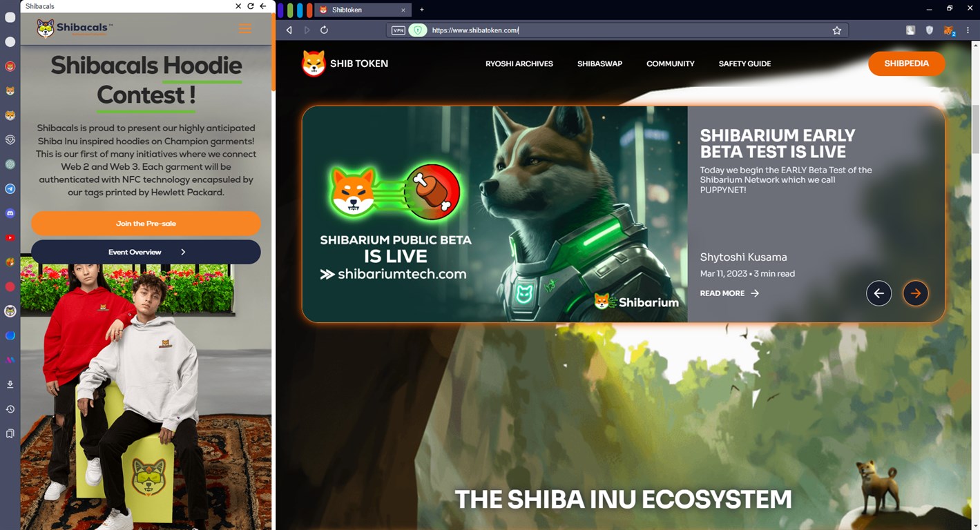
Task: Click the MetaMask fox extension icon
Action: (x=949, y=30)
